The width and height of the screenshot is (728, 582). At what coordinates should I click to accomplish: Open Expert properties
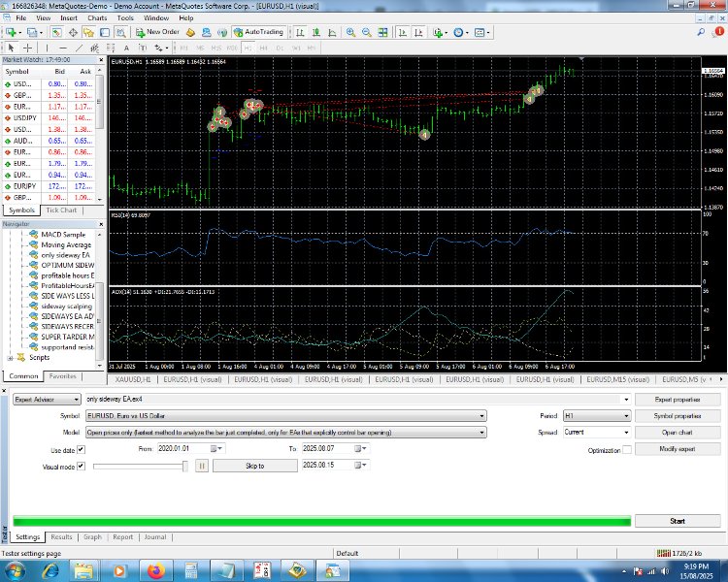pyautogui.click(x=678, y=399)
